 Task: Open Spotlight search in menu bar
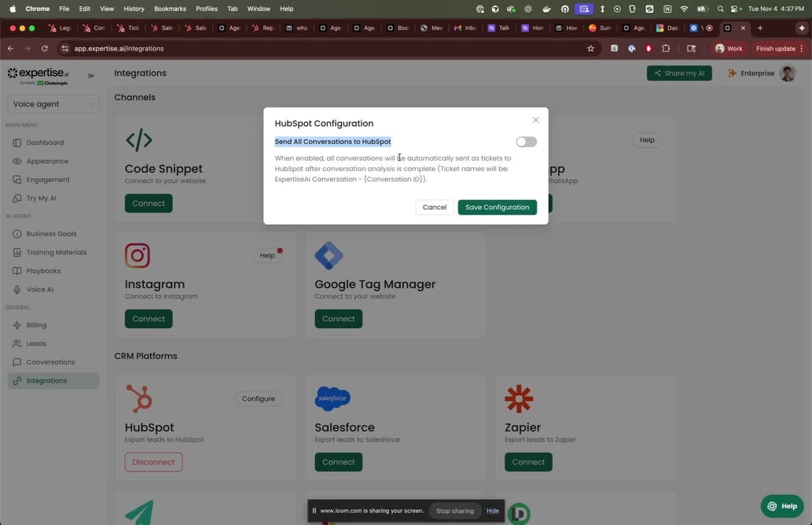coord(720,9)
